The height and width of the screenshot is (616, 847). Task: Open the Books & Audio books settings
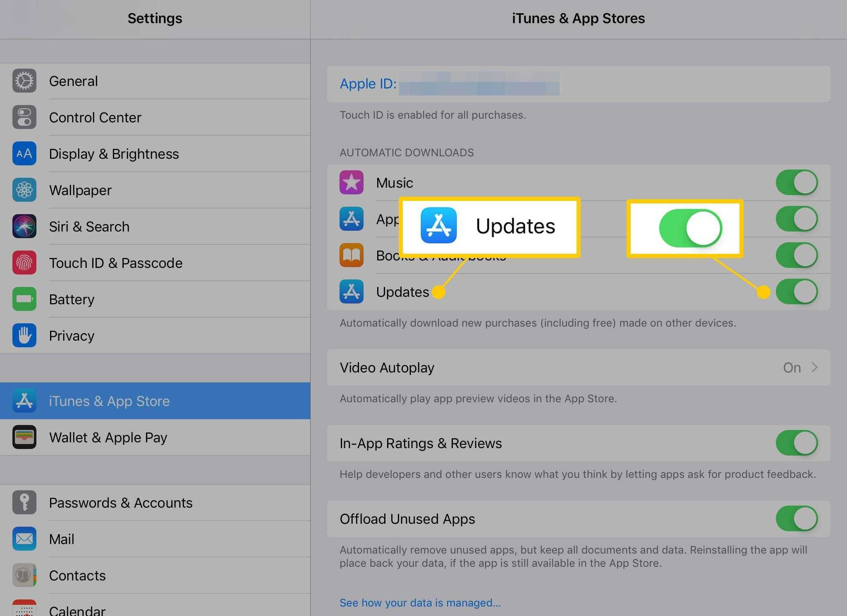(440, 255)
